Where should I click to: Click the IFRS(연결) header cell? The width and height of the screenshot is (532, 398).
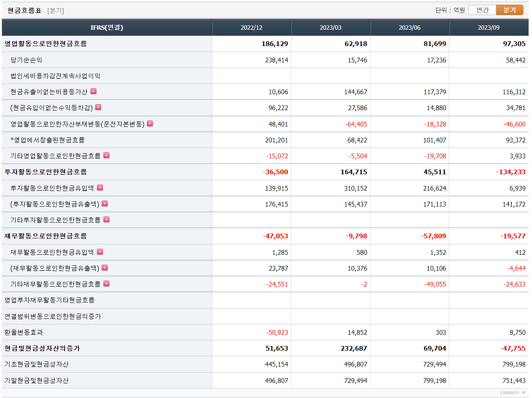pos(107,28)
